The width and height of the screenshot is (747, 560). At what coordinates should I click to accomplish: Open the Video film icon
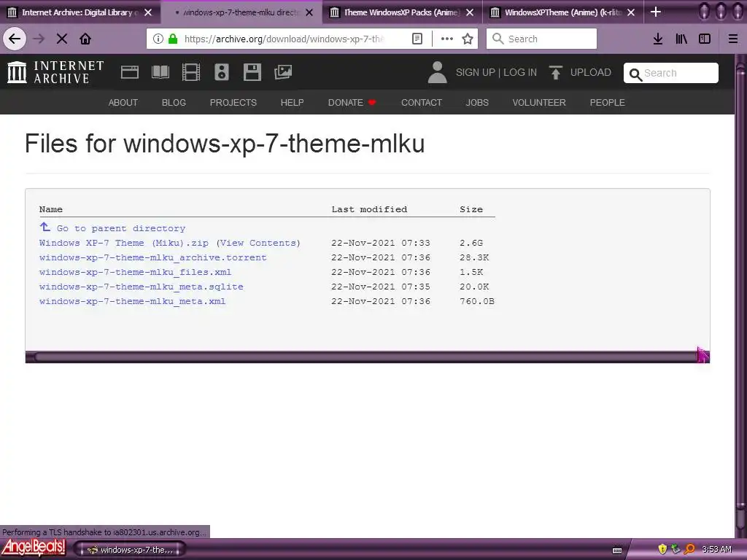coord(191,72)
